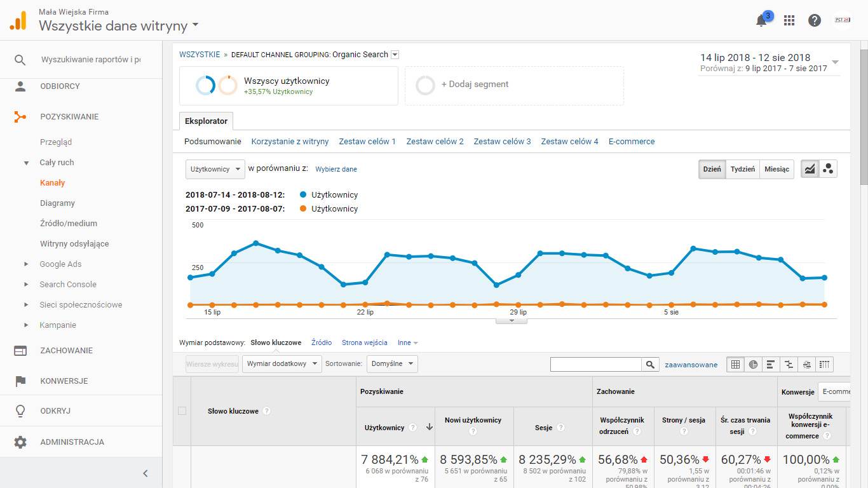Expand the Google Ads tree item
This screenshot has width=868, height=488.
26,264
